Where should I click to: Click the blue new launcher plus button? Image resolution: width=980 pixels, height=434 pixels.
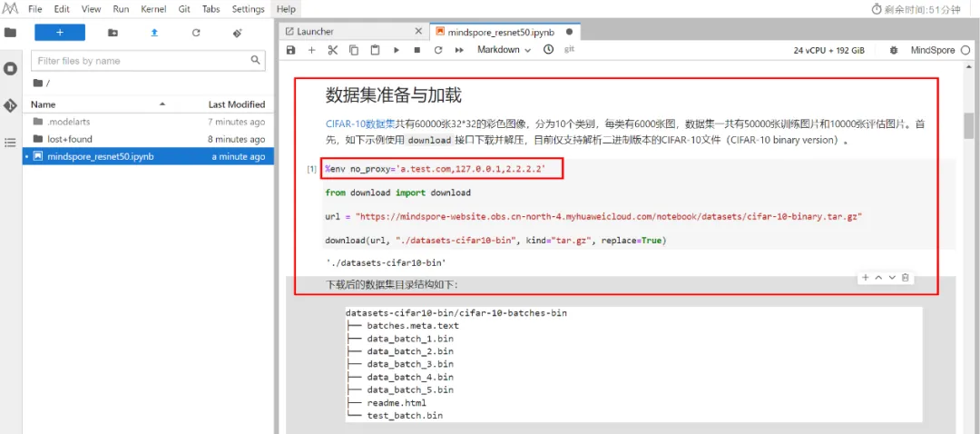[x=60, y=33]
